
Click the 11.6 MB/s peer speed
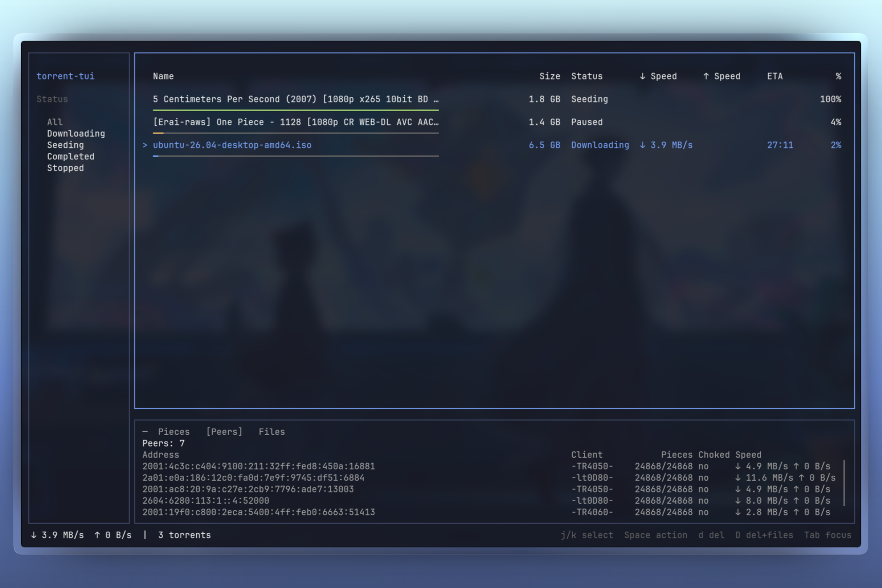point(763,478)
